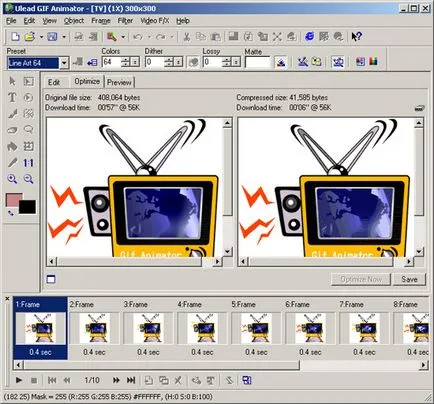Switch to the Edit tab
This screenshot has width=434, height=404.
click(54, 82)
